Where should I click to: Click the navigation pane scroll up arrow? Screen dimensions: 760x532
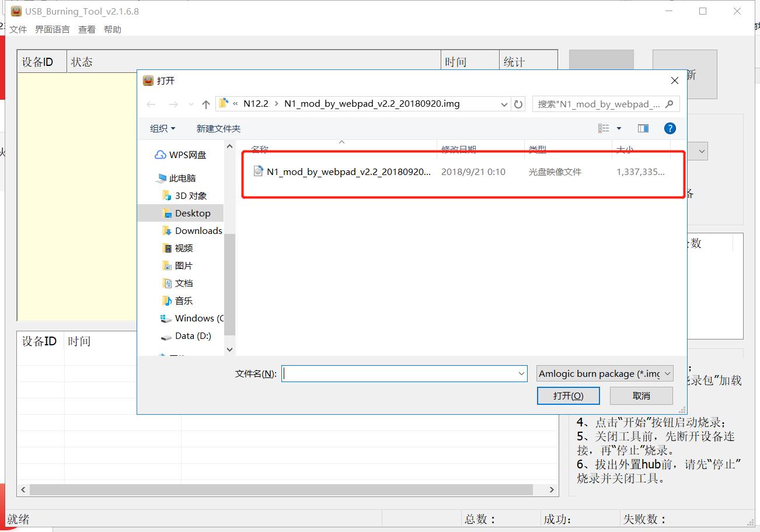click(x=229, y=146)
